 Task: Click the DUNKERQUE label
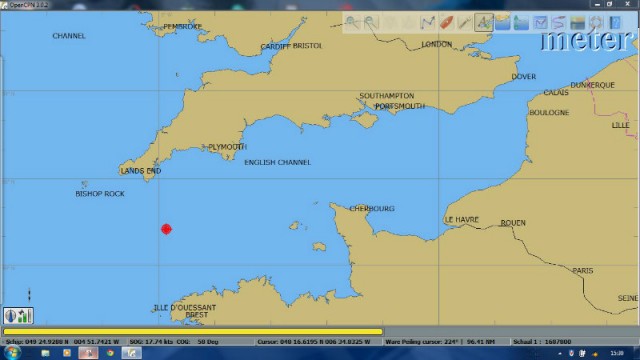coord(592,85)
